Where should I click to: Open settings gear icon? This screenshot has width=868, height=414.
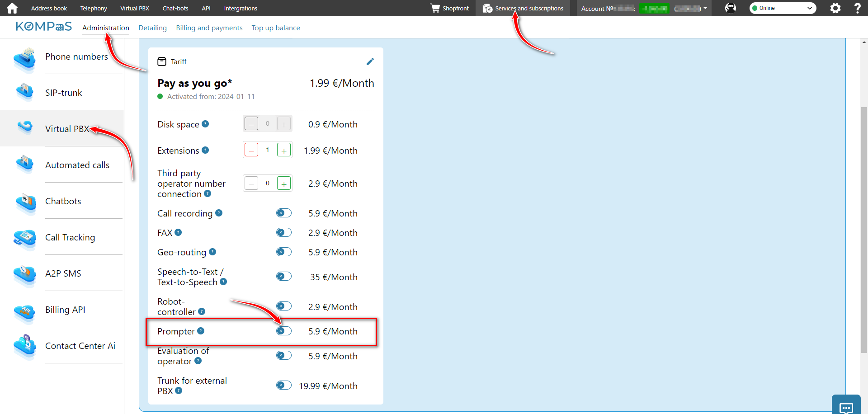[x=835, y=8]
